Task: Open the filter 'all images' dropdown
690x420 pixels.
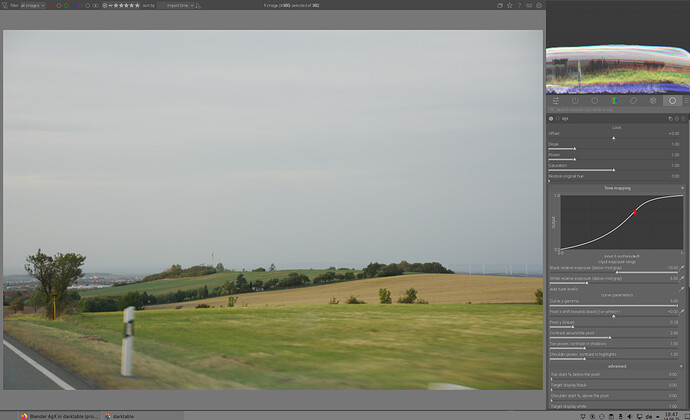Action: 33,5
